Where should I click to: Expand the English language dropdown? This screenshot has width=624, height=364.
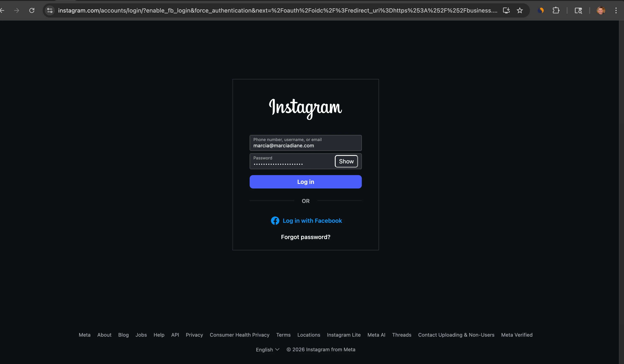(267, 349)
